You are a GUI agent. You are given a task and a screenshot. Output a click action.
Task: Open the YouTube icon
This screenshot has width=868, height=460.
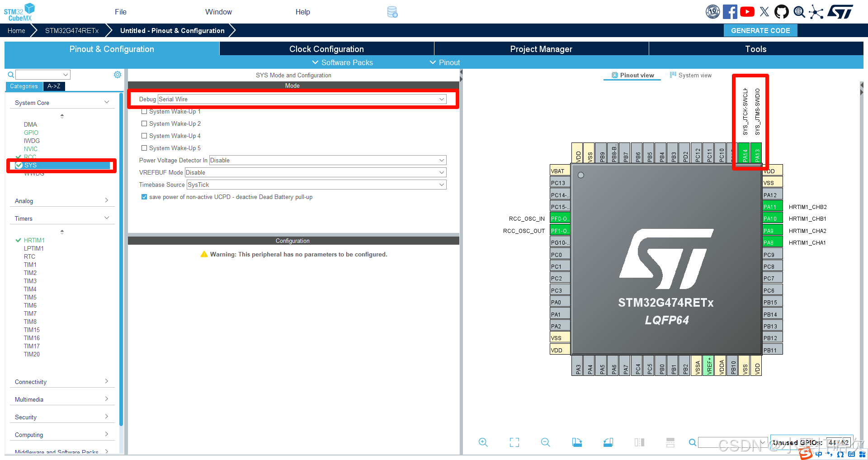tap(747, 12)
